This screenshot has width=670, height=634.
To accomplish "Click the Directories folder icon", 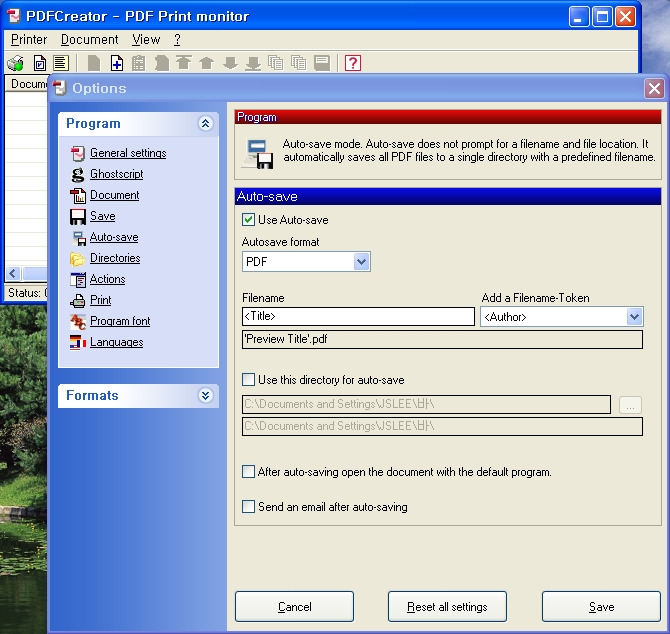I will [x=78, y=258].
